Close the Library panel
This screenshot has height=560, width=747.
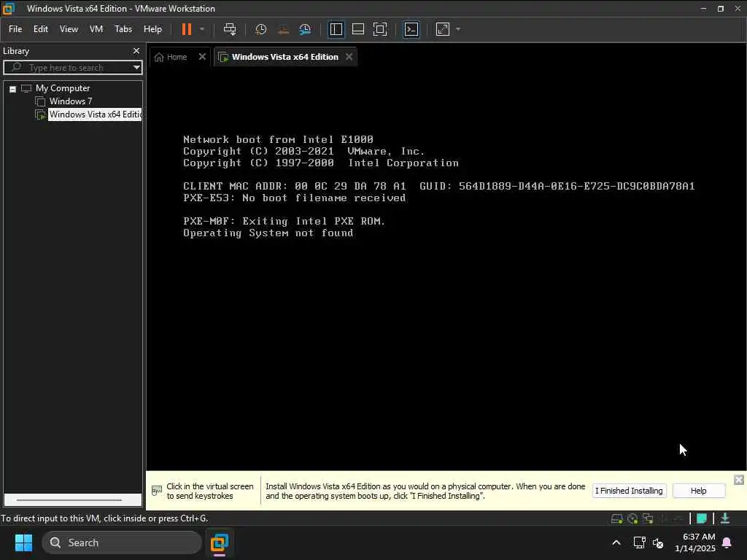click(136, 51)
